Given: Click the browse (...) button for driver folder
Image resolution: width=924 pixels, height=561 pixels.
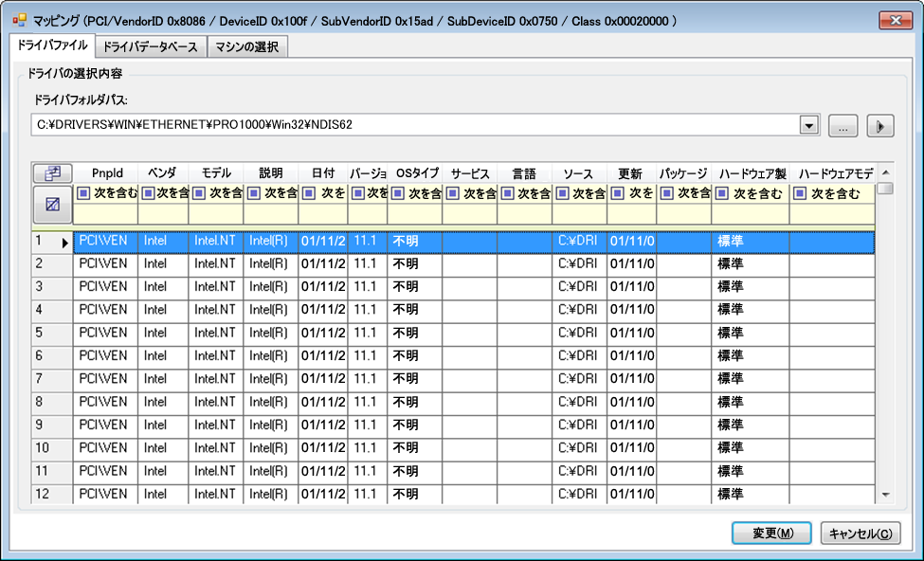Looking at the screenshot, I should pyautogui.click(x=842, y=125).
